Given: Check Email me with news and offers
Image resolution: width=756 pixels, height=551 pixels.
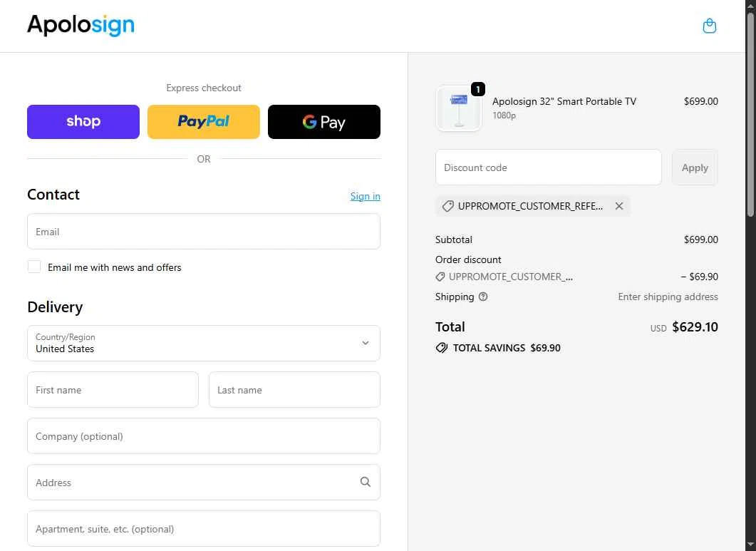Looking at the screenshot, I should pos(34,267).
